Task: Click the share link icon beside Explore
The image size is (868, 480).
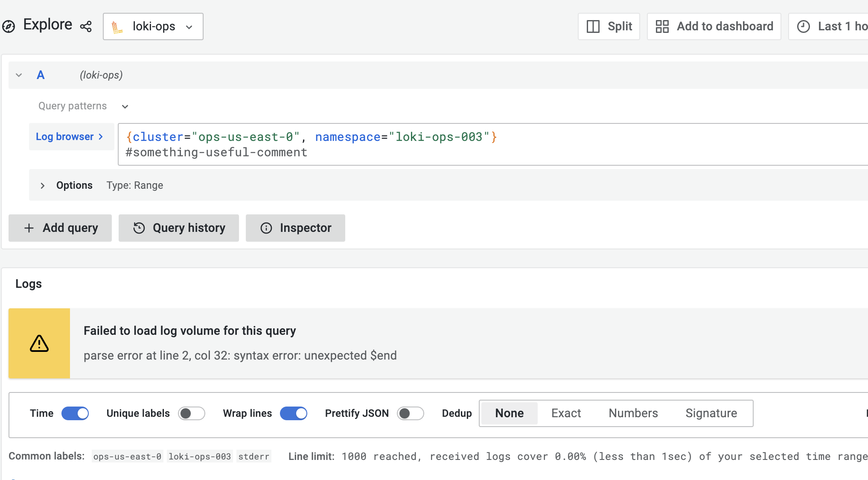Action: click(x=86, y=26)
